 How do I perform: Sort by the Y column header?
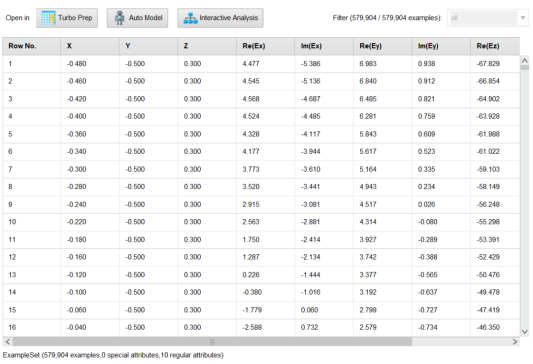tap(149, 46)
